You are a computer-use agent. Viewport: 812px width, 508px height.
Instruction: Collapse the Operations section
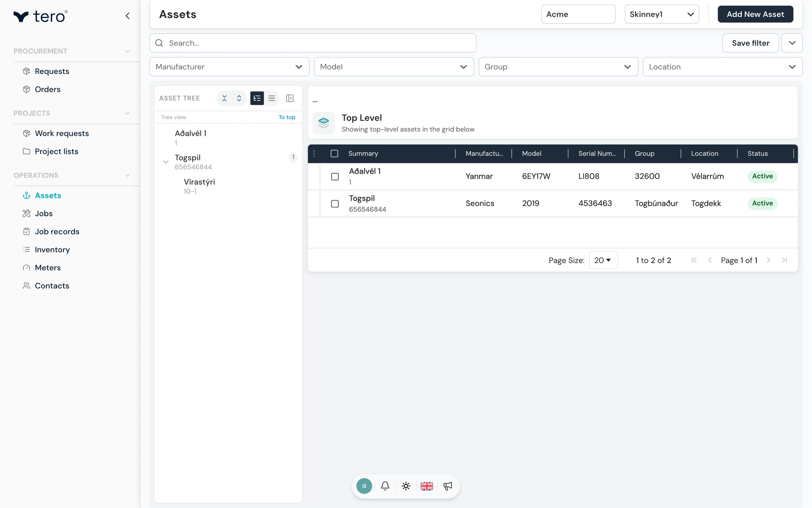point(127,175)
